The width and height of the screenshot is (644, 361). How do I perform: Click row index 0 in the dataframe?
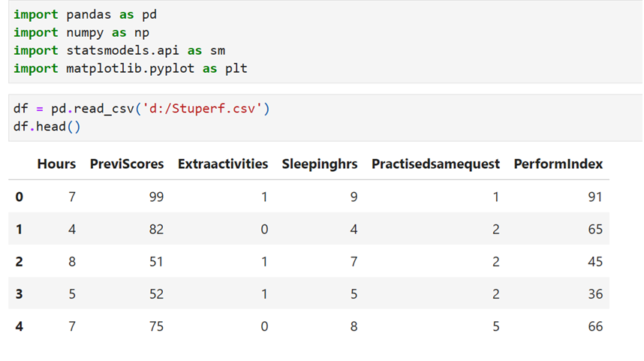[19, 197]
